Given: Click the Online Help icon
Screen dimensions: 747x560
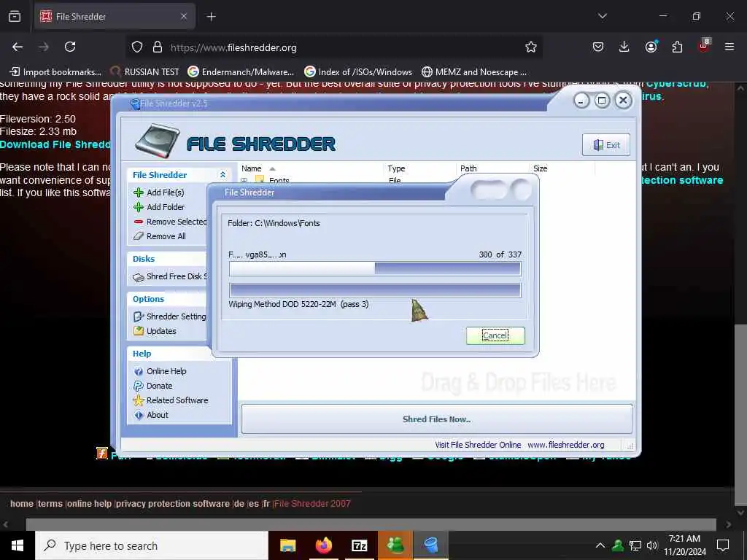Looking at the screenshot, I should pyautogui.click(x=139, y=371).
